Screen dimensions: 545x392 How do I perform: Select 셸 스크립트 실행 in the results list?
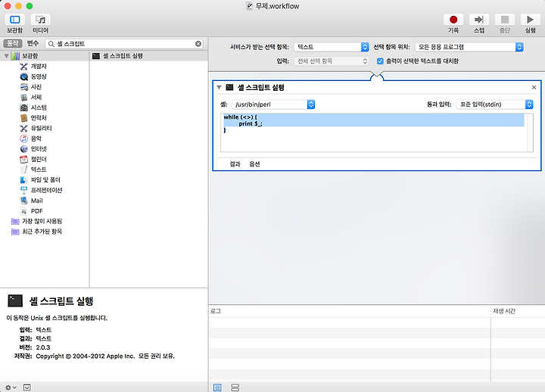click(x=149, y=56)
